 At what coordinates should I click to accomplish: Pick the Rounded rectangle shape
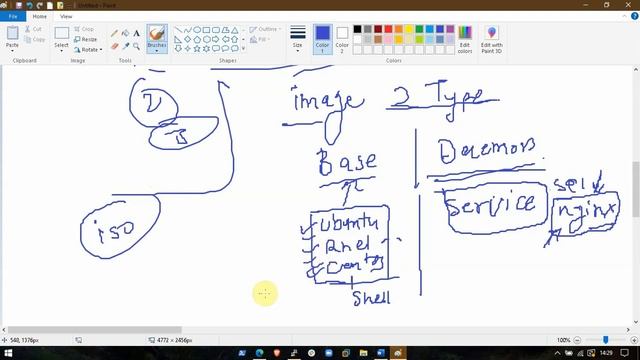click(216, 30)
